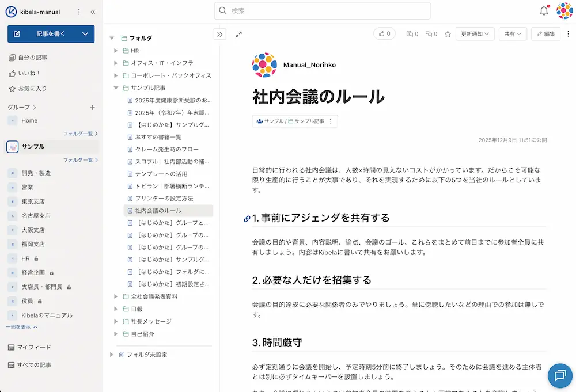Click the search input field at the top
The width and height of the screenshot is (576, 392).
(323, 10)
